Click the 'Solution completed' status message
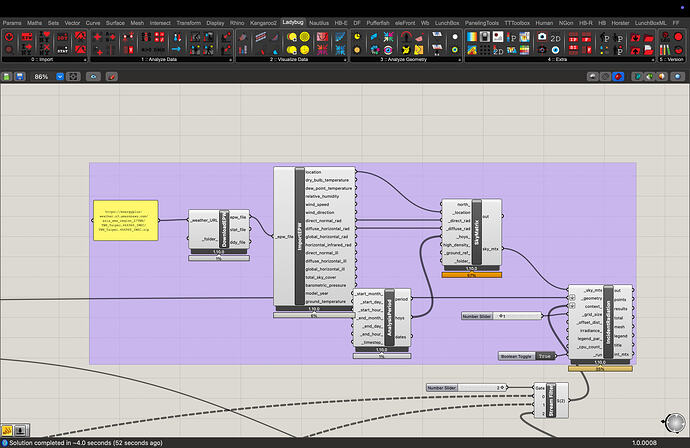Image resolution: width=690 pixels, height=448 pixels. (x=86, y=443)
